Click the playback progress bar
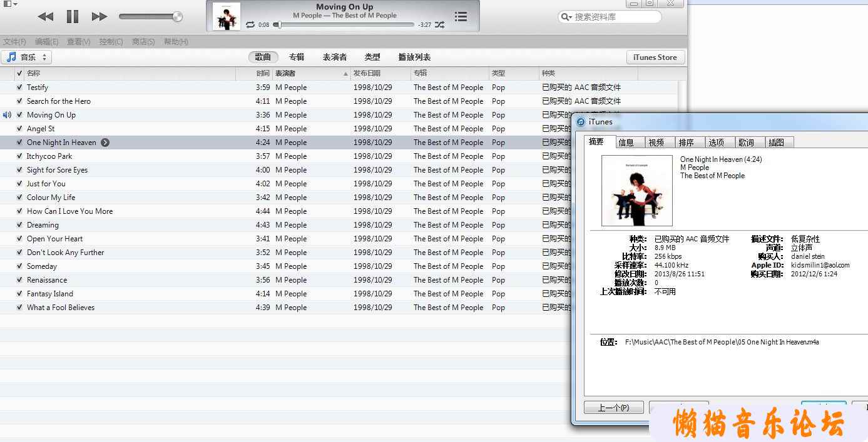The width and height of the screenshot is (868, 442). tap(345, 25)
